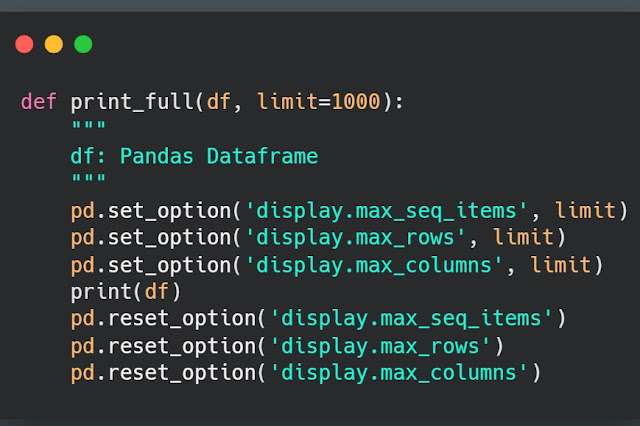The height and width of the screenshot is (426, 640).
Task: Place cursor on print_full function name
Action: coord(134,102)
